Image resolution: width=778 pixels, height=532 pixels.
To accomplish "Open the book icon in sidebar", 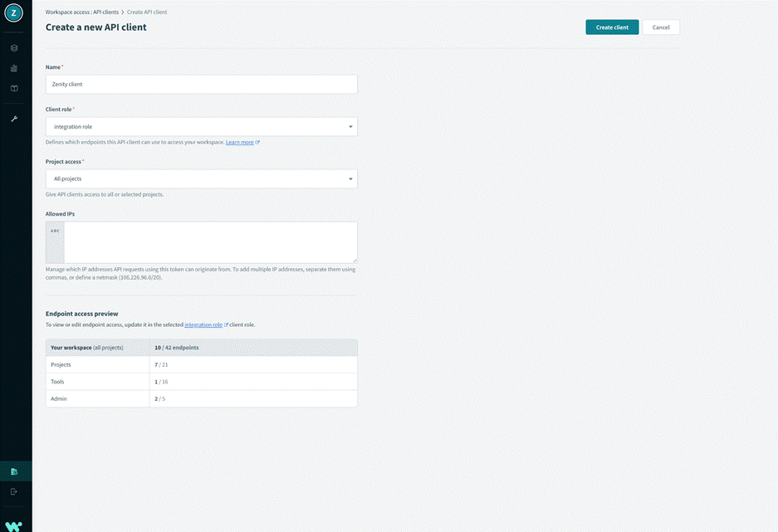I will coord(14,88).
